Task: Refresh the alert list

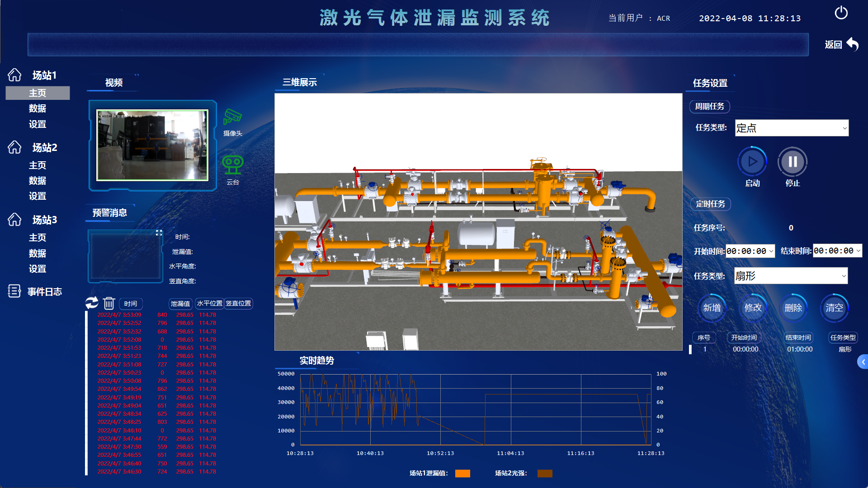Action: coord(92,303)
